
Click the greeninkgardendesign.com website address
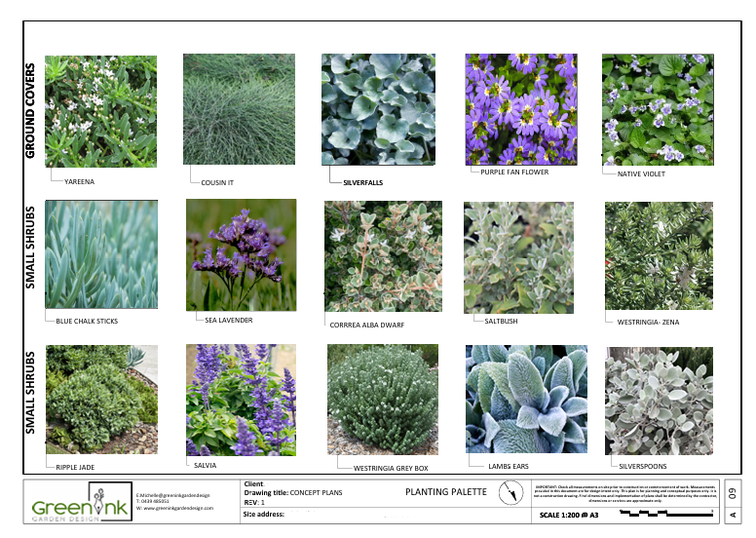point(175,509)
